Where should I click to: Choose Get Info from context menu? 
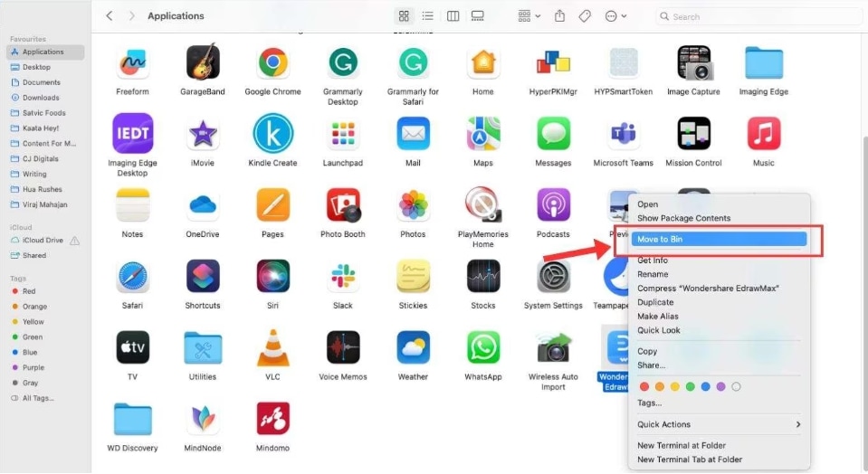(652, 260)
